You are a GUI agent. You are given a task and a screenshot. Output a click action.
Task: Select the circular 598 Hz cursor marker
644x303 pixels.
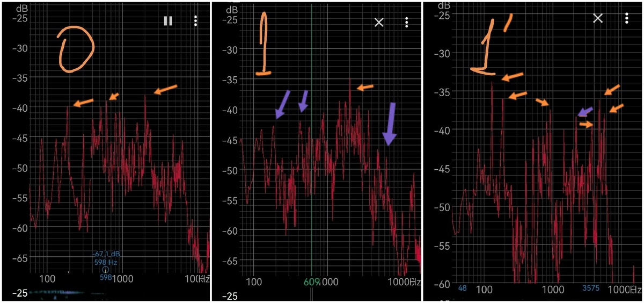point(106,270)
